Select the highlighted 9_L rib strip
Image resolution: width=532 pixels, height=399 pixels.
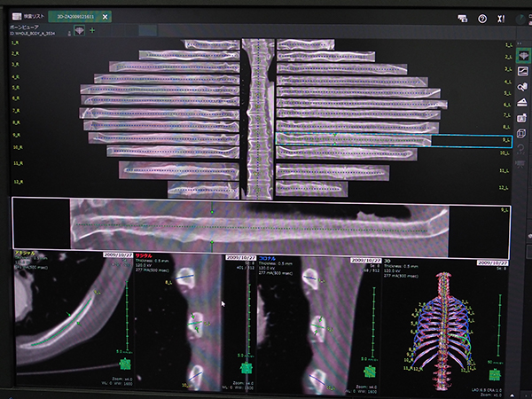tap(353, 139)
